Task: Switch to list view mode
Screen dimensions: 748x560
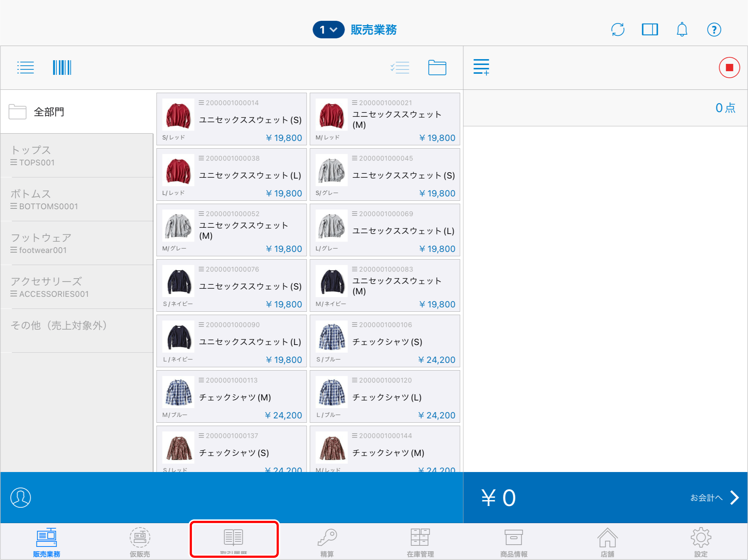Action: click(x=26, y=68)
